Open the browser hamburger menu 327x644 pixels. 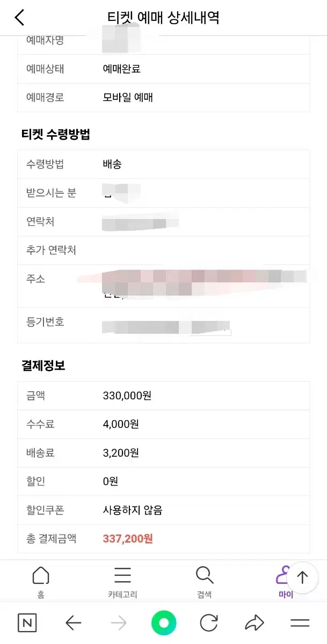pos(300,623)
